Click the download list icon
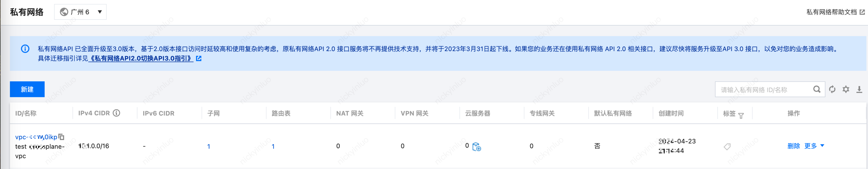This screenshot has width=868, height=169. (x=859, y=89)
